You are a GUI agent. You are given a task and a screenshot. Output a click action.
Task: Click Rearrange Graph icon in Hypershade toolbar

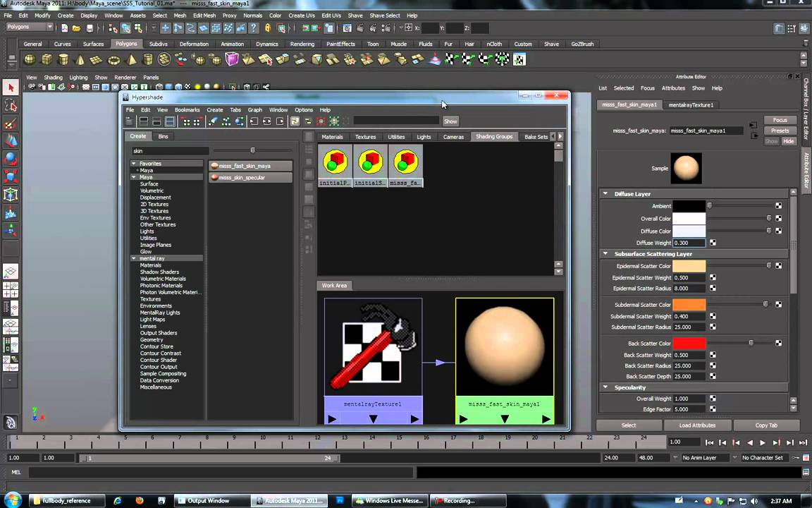[226, 121]
